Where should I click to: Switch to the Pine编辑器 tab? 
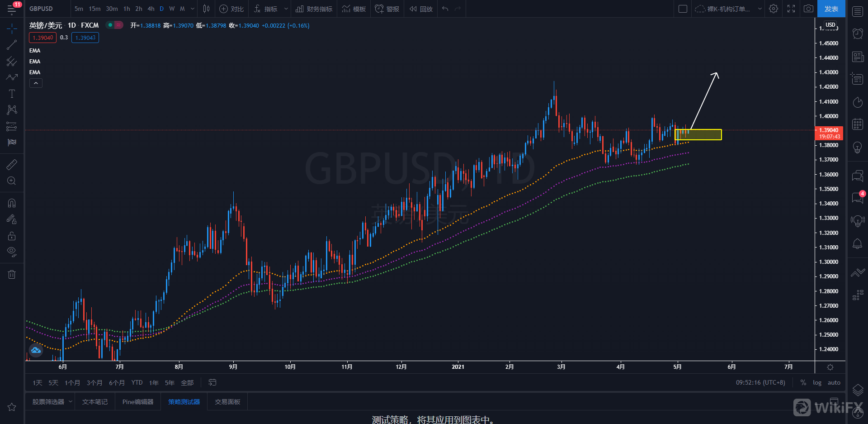(138, 402)
